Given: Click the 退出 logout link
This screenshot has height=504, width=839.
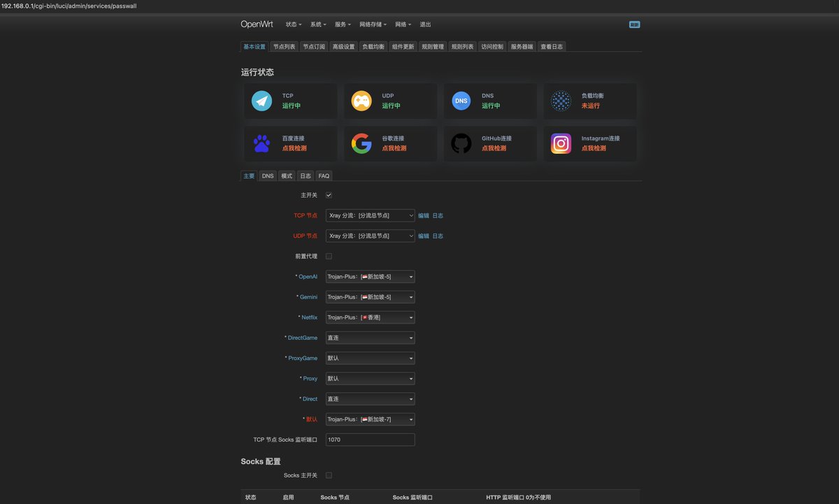Looking at the screenshot, I should (x=425, y=24).
